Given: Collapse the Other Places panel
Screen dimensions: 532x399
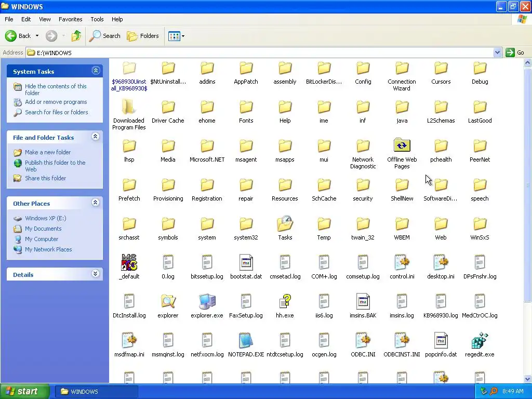Looking at the screenshot, I should [x=96, y=203].
